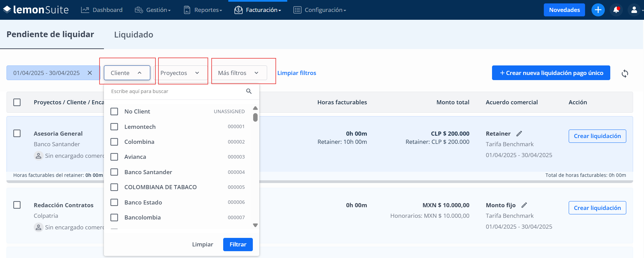This screenshot has width=644, height=258.
Task: Click the Dashboard chart icon
Action: (x=85, y=10)
